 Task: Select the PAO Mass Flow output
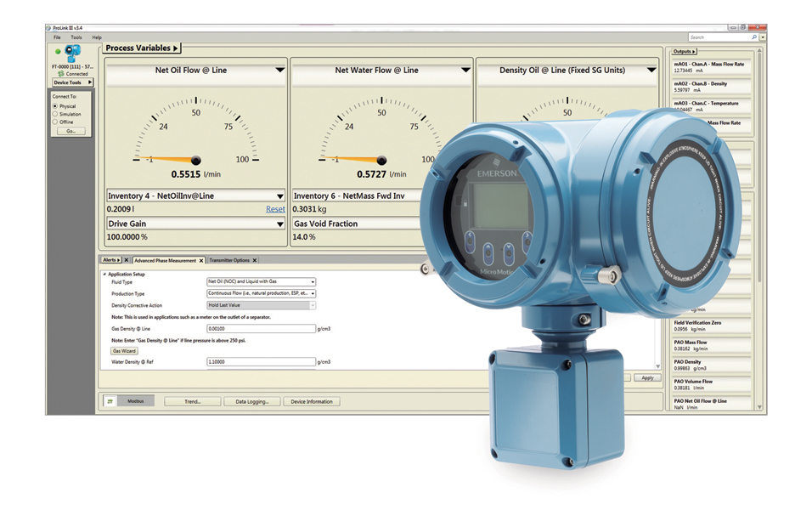click(710, 345)
